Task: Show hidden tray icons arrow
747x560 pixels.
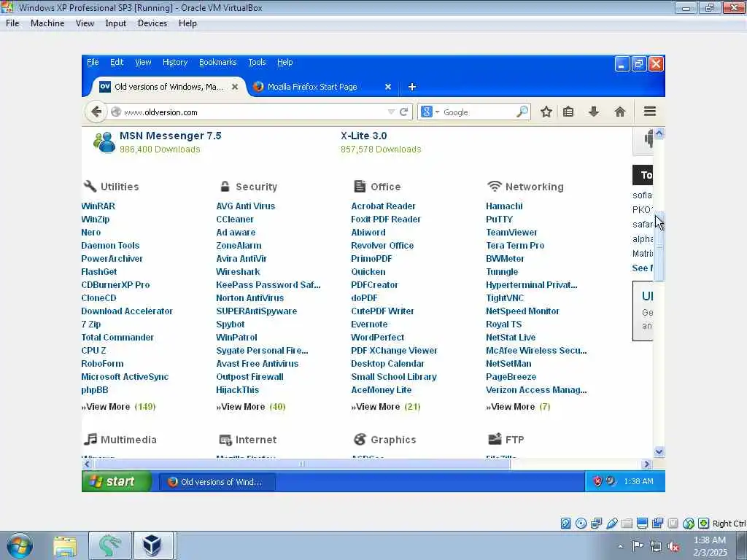Action: pos(620,546)
